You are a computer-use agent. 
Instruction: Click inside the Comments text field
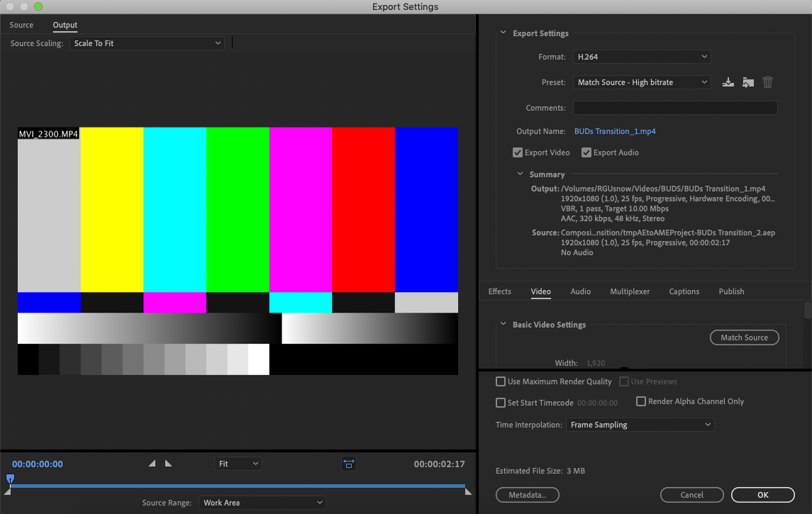pyautogui.click(x=674, y=107)
